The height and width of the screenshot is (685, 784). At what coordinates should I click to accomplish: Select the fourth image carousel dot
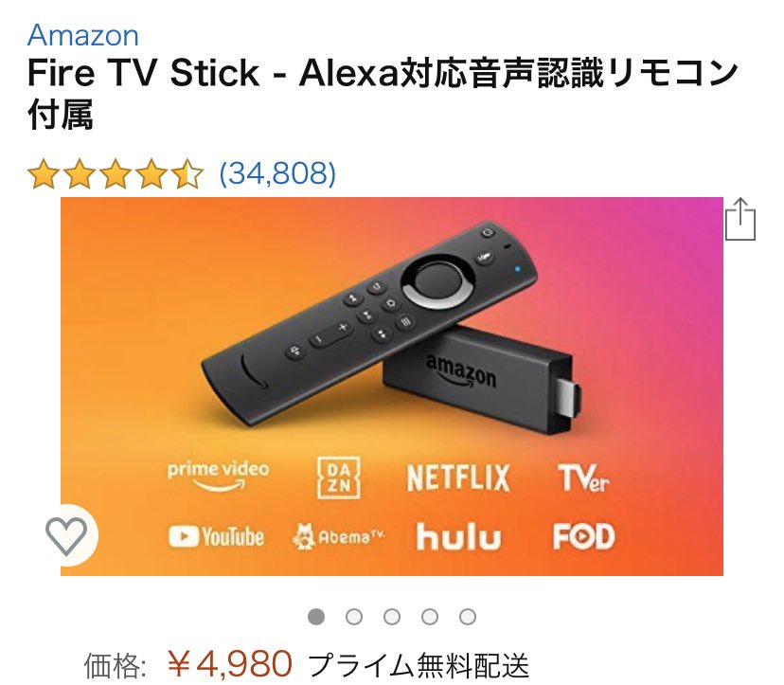click(x=430, y=617)
